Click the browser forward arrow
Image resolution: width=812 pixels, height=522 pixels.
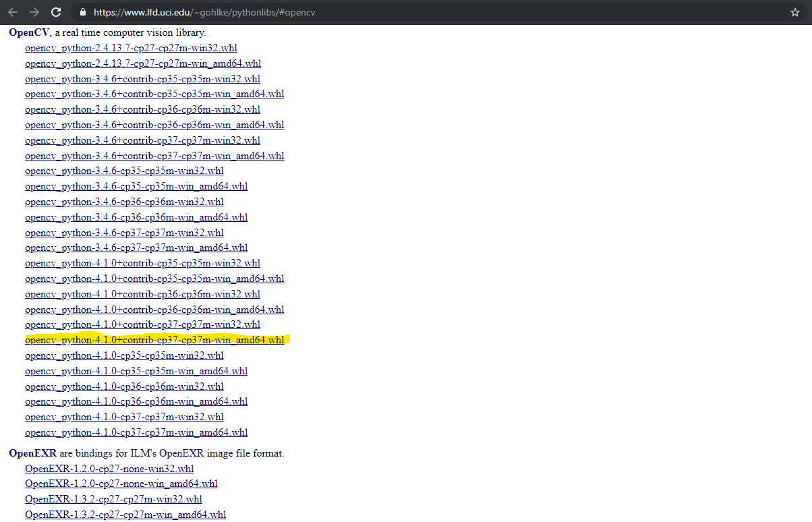click(34, 12)
